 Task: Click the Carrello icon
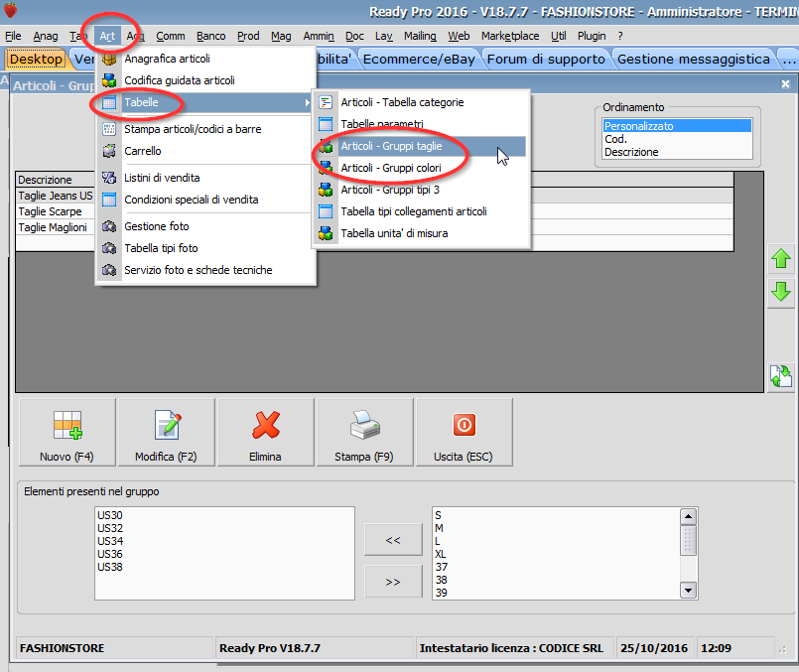tap(109, 151)
